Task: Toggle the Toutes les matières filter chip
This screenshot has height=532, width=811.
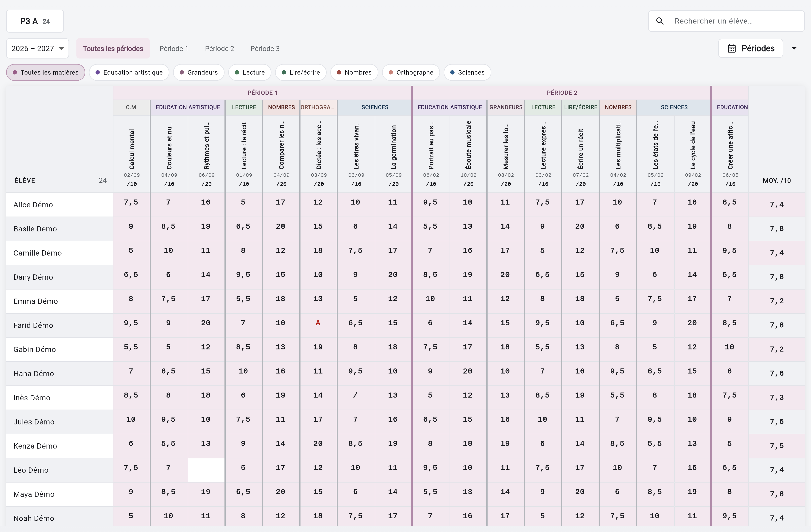Action: (46, 73)
